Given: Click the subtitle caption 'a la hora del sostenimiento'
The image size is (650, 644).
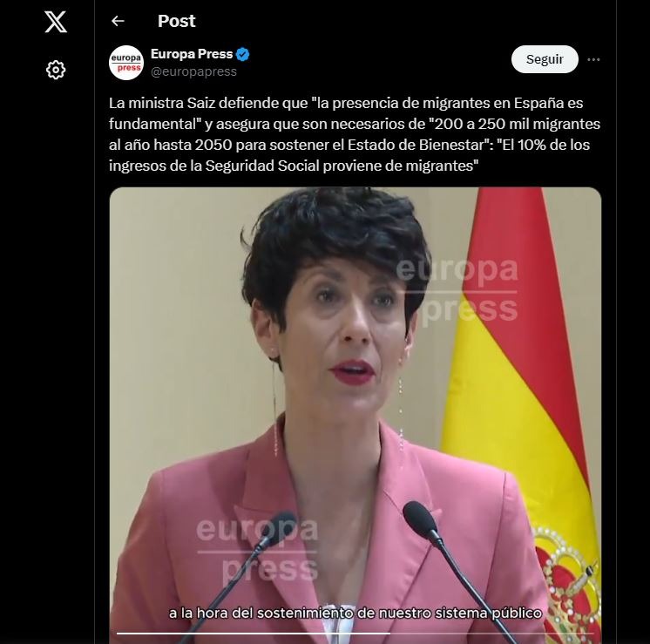Looking at the screenshot, I should tap(355, 613).
